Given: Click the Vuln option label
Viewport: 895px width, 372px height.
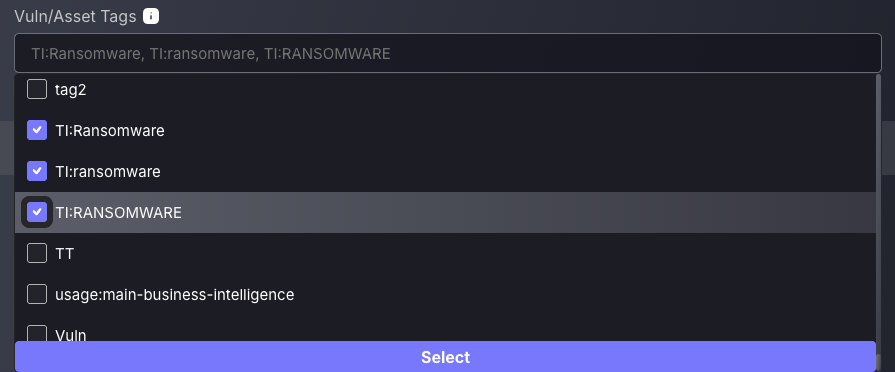Looking at the screenshot, I should point(71,335).
